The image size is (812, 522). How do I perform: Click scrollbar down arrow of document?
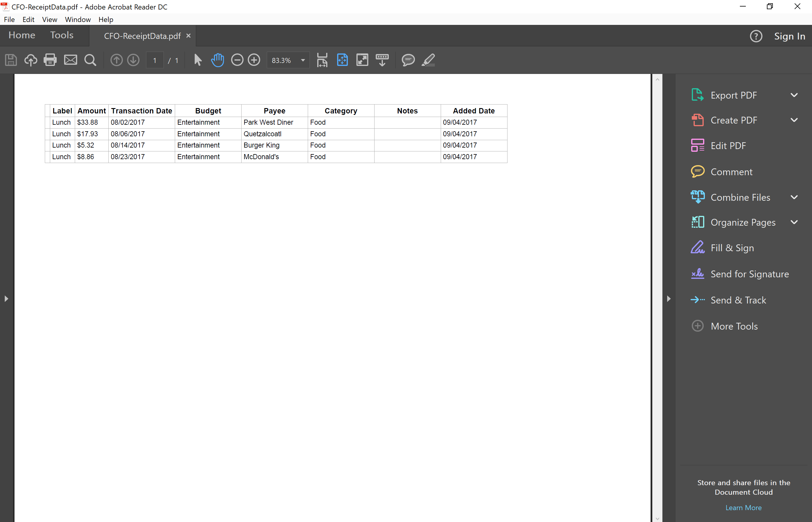tap(657, 519)
